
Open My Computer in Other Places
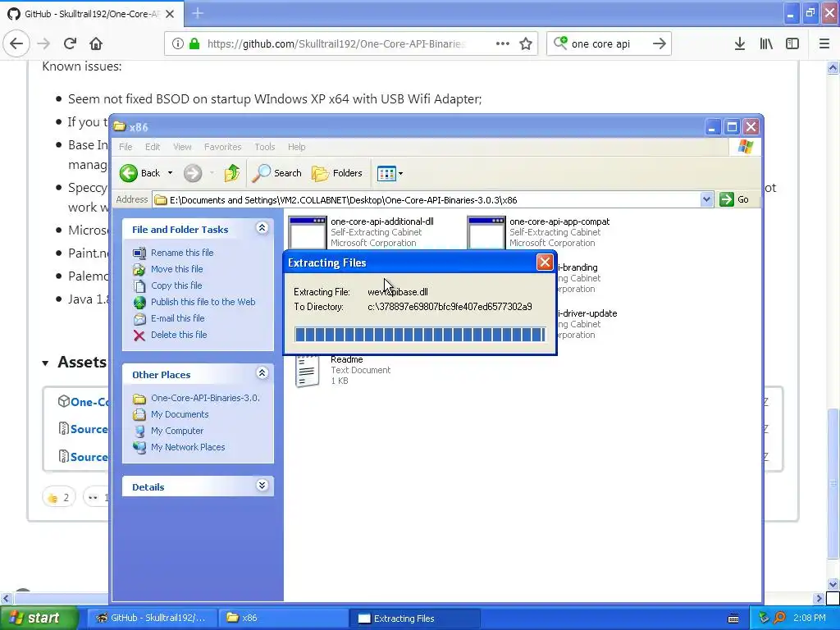click(x=177, y=431)
